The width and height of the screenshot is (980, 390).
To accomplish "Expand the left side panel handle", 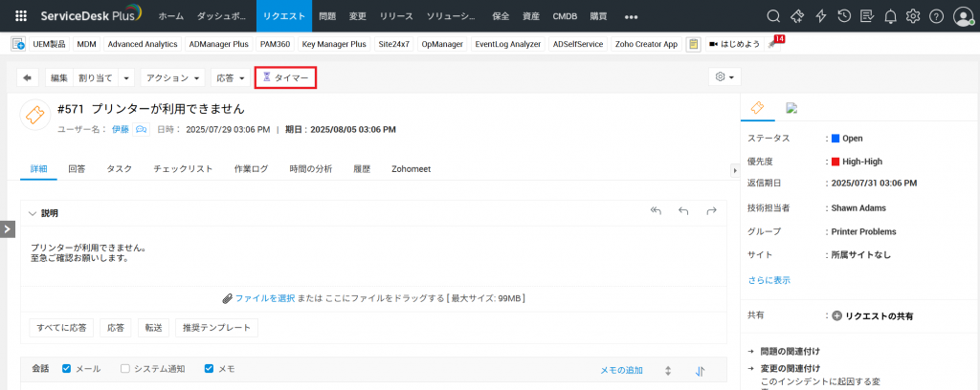I will pyautogui.click(x=7, y=228).
